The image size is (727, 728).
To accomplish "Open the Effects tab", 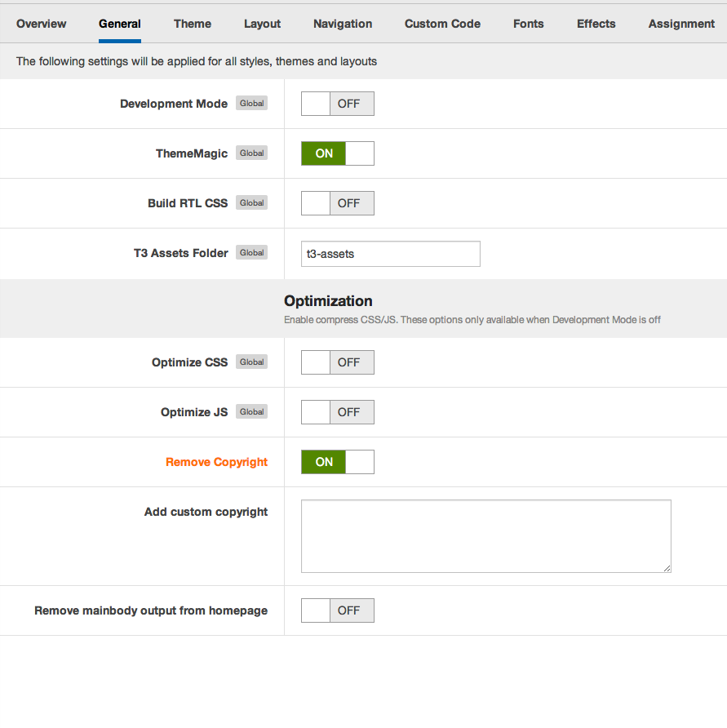I will click(x=596, y=24).
